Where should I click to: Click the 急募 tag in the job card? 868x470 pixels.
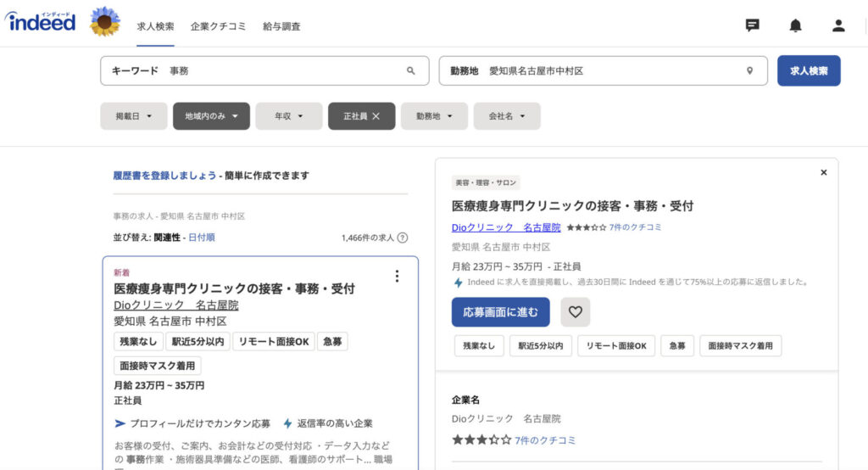[332, 341]
